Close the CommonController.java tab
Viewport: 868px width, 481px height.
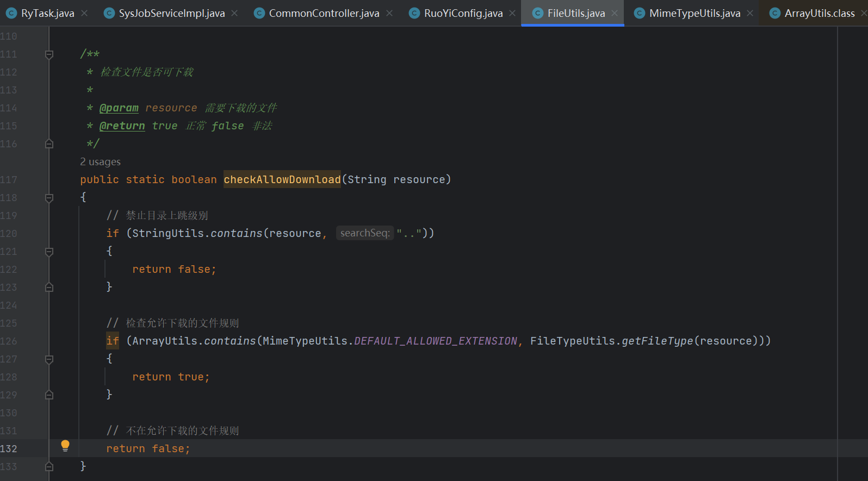pyautogui.click(x=389, y=13)
